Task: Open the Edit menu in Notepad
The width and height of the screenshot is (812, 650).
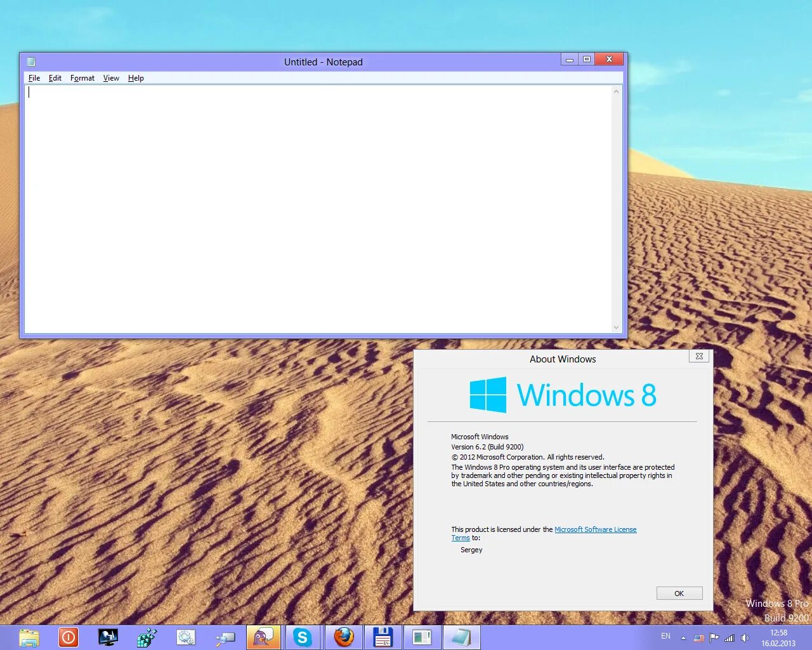Action: (55, 78)
